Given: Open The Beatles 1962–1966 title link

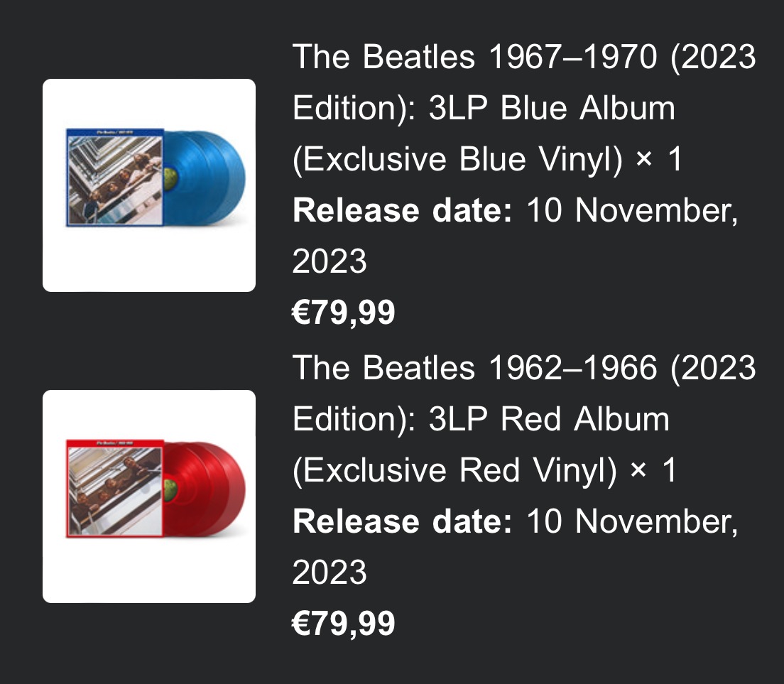Looking at the screenshot, I should [x=524, y=418].
